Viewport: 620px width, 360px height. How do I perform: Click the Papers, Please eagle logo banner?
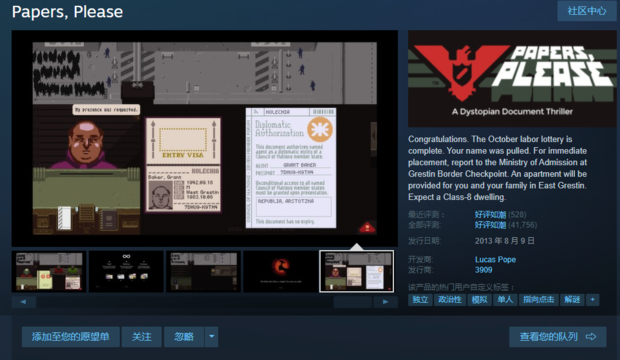512,79
